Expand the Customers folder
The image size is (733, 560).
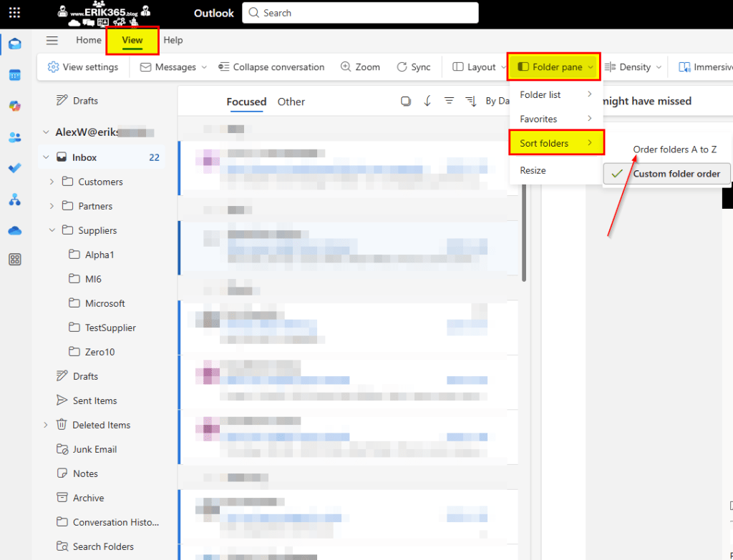point(52,182)
